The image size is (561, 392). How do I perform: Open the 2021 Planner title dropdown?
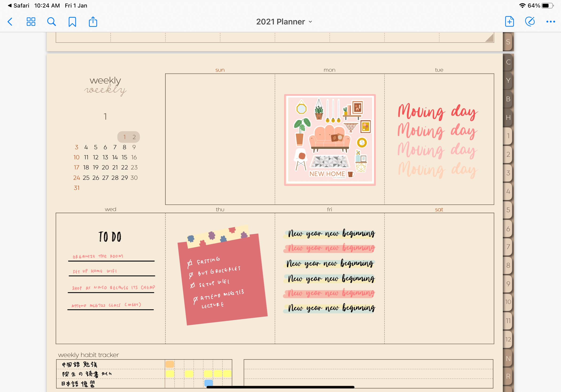click(x=310, y=22)
